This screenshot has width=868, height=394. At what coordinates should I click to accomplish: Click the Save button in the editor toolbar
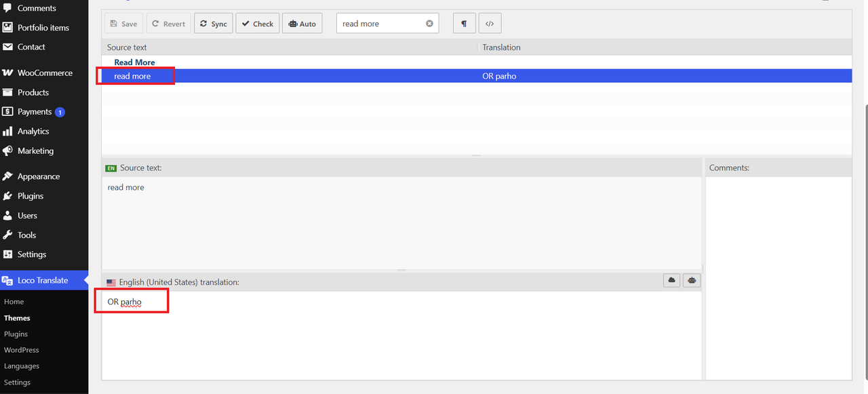[x=123, y=24]
